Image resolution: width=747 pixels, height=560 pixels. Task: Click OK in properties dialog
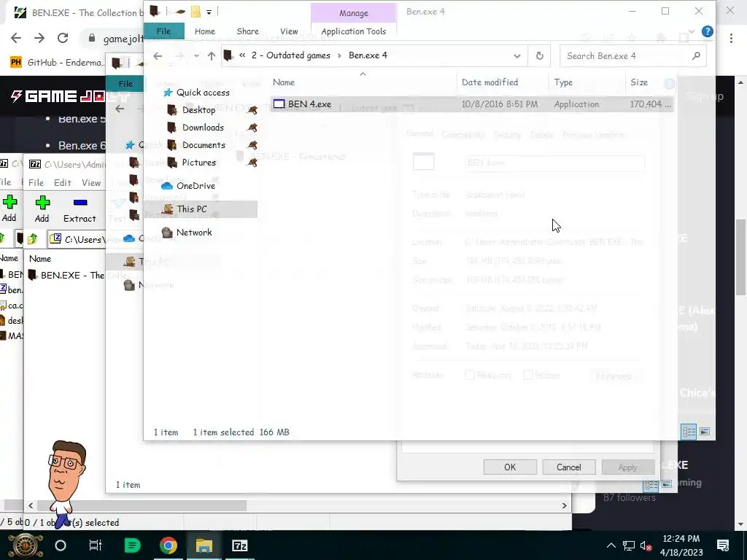(510, 467)
